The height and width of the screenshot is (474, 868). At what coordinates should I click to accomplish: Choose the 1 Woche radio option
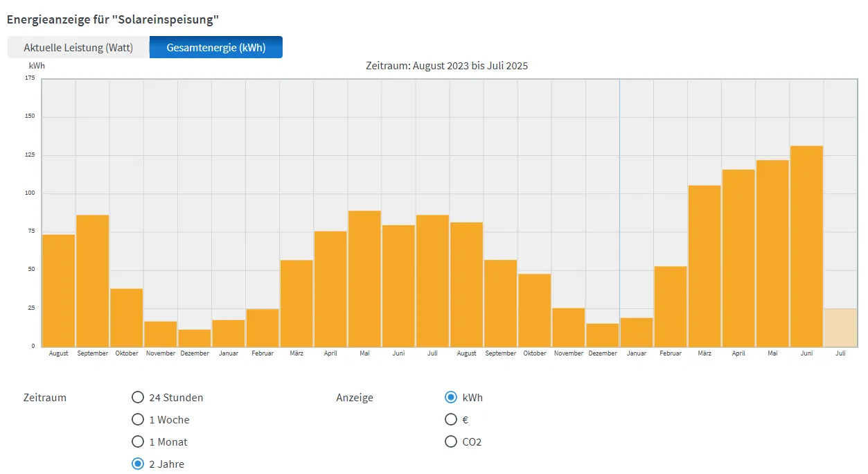(137, 420)
